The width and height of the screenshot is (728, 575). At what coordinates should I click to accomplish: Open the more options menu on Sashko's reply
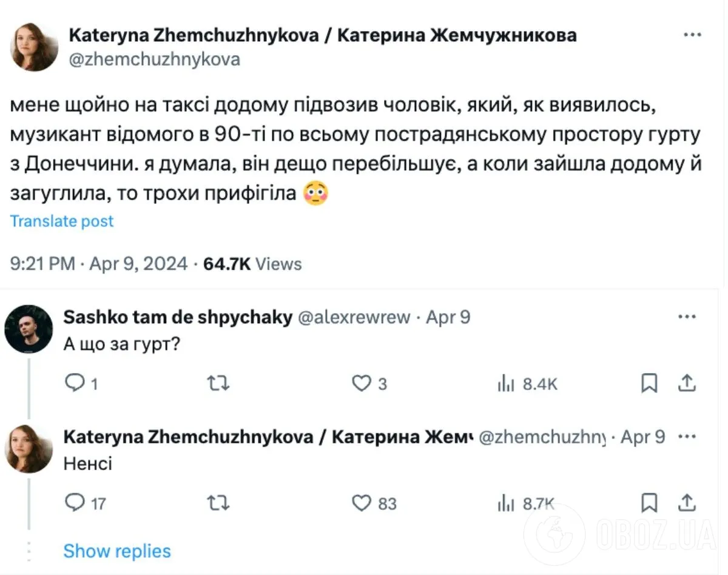687,316
